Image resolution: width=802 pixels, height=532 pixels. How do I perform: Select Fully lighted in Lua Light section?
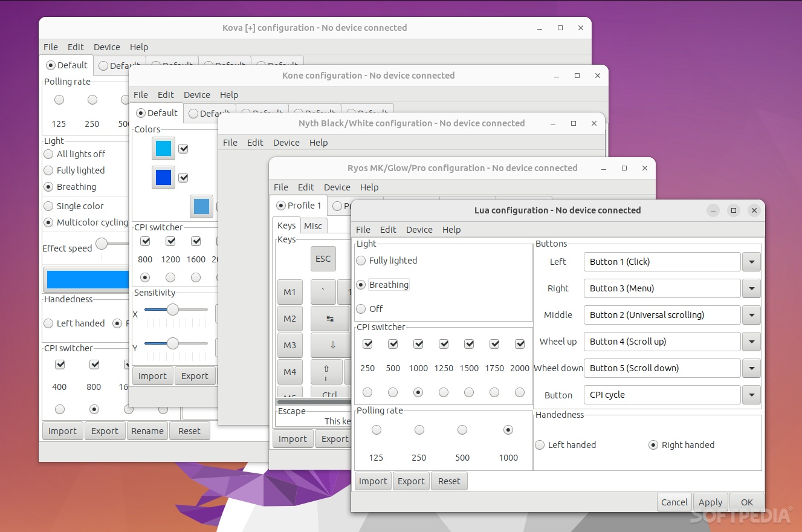387,261
